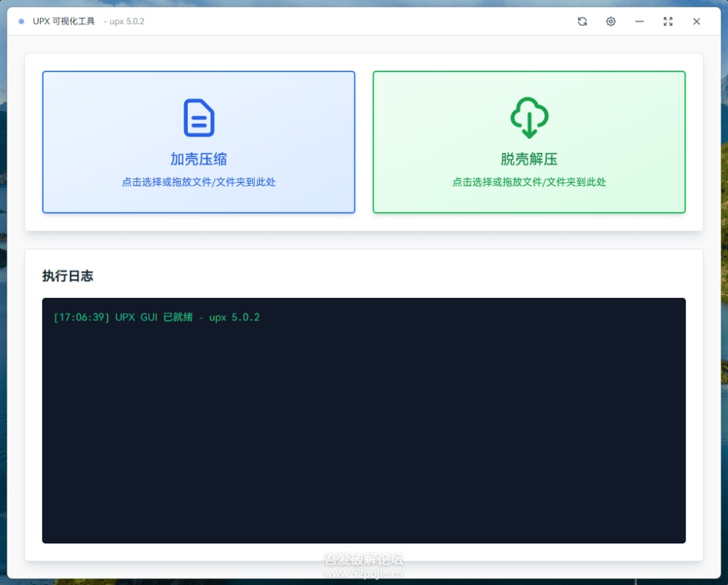Click the [17:06:39] timestamp in the log

coord(82,318)
